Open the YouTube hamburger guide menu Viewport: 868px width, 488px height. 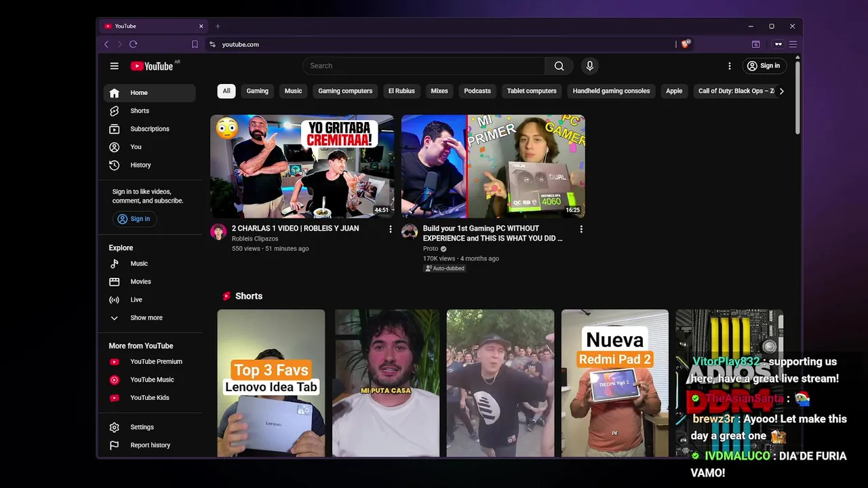[x=114, y=66]
